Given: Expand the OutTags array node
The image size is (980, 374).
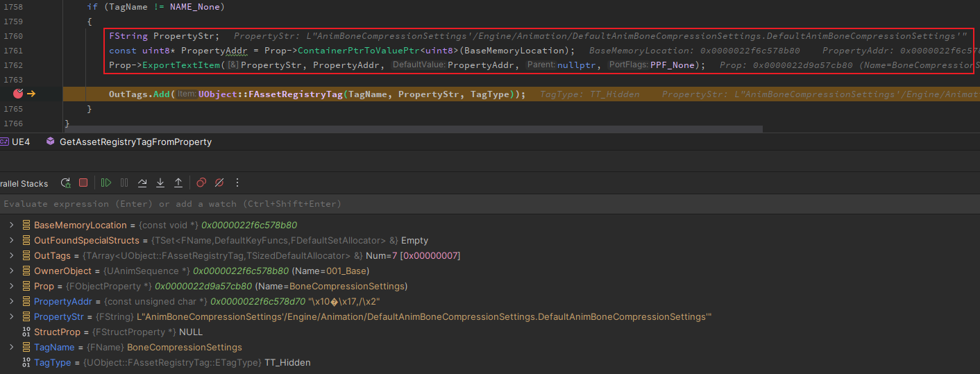Looking at the screenshot, I should pos(11,256).
